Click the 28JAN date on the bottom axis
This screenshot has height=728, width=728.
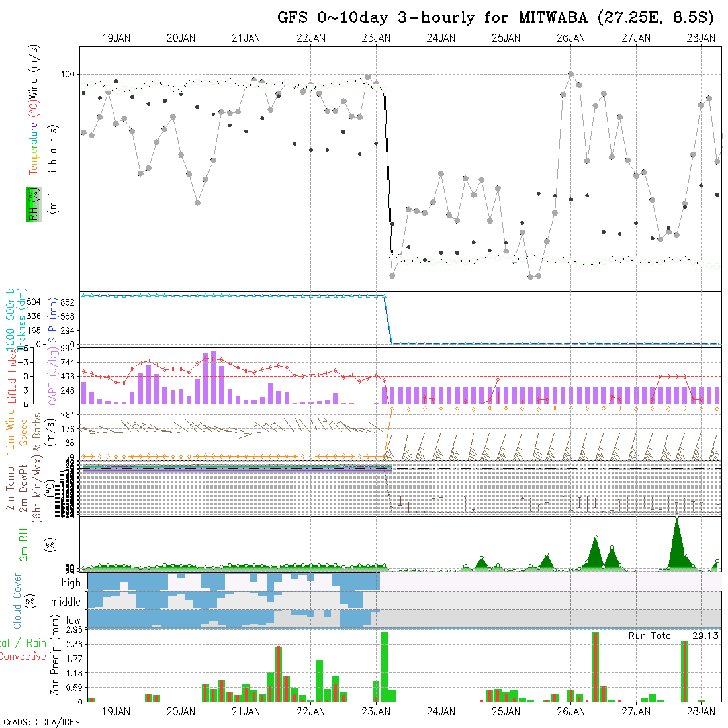tap(700, 712)
